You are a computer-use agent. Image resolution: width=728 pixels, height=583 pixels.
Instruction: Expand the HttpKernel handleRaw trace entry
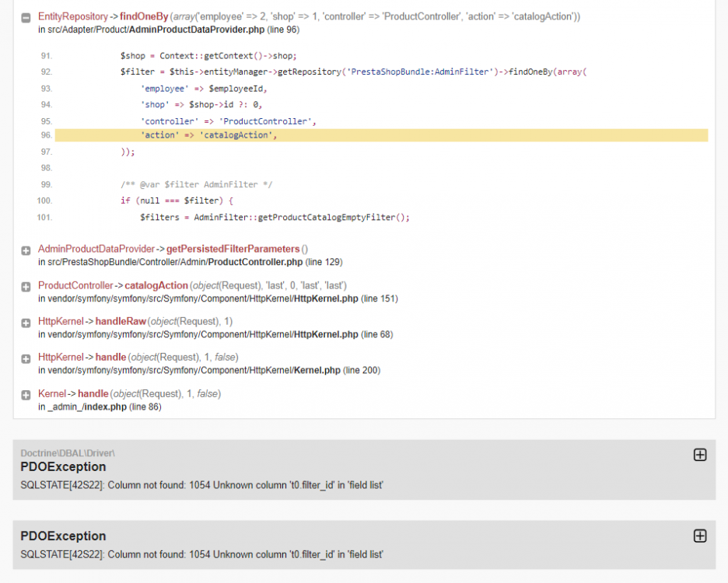[26, 323]
